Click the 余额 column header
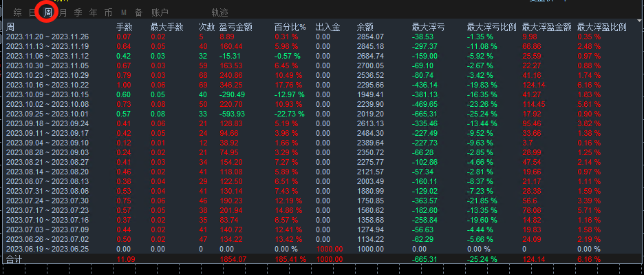 [x=365, y=28]
